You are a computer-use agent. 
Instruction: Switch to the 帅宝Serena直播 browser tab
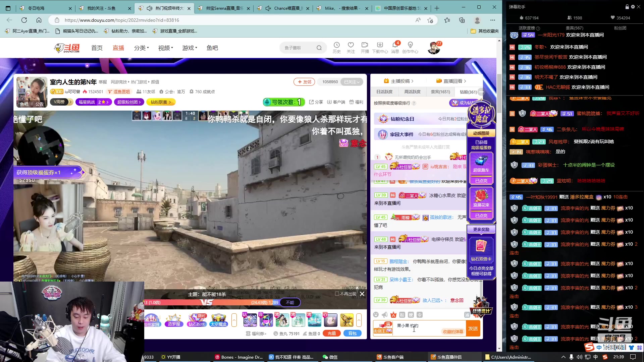pos(224,8)
